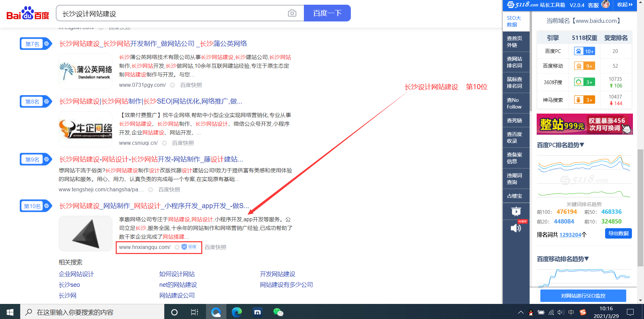The height and width of the screenshot is (319, 644).
Task: Select the 查备案信息 tab
Action: 516,158
